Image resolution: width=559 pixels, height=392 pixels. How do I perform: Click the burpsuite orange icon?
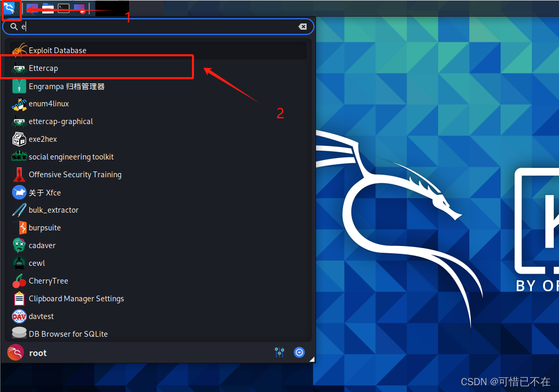tap(19, 228)
